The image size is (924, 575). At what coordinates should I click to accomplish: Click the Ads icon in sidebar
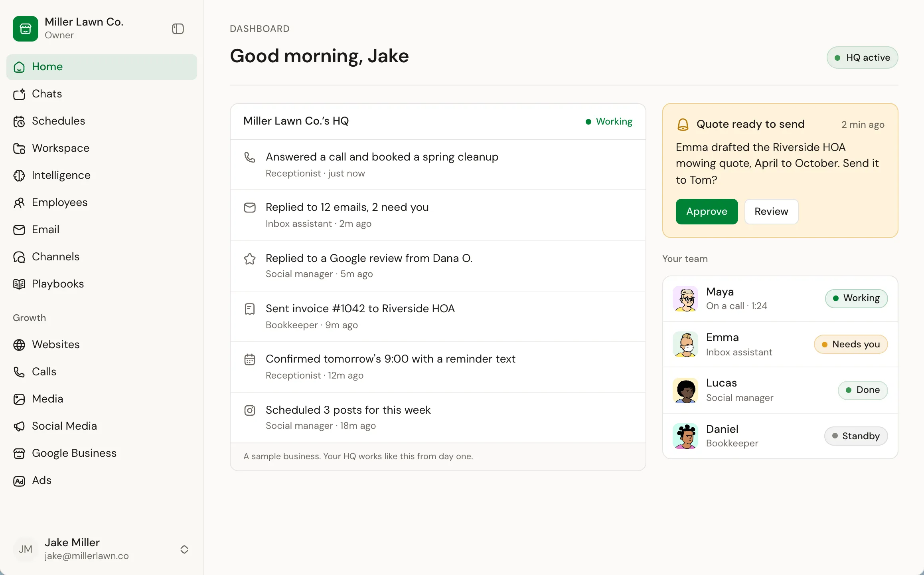[x=19, y=480]
